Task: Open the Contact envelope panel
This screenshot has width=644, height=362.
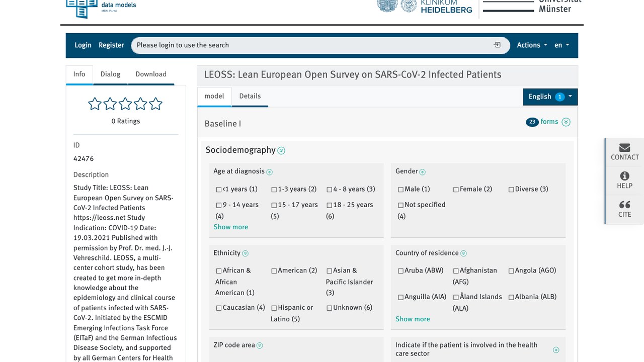Action: pyautogui.click(x=624, y=152)
